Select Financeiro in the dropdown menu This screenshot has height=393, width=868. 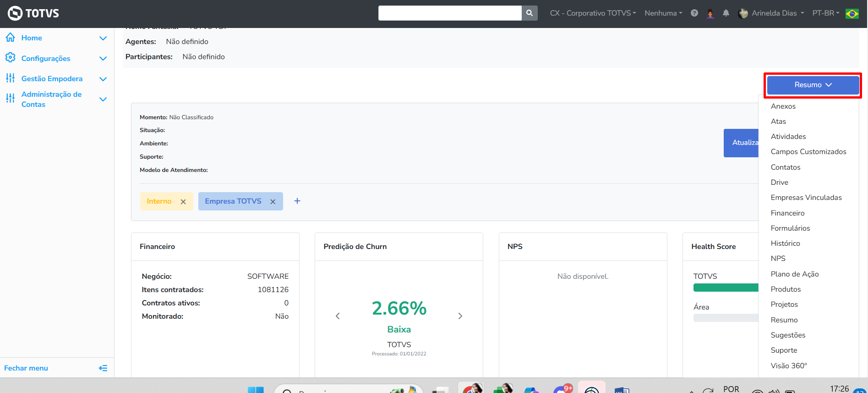(x=787, y=213)
